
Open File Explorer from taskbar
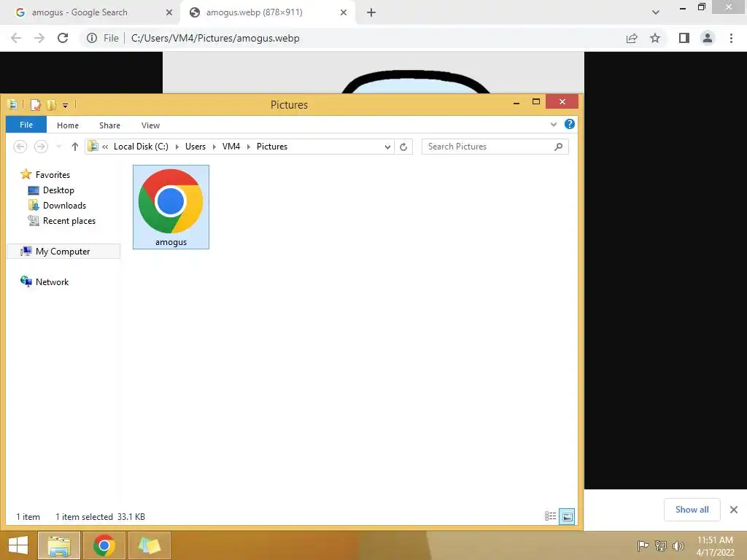(58, 545)
